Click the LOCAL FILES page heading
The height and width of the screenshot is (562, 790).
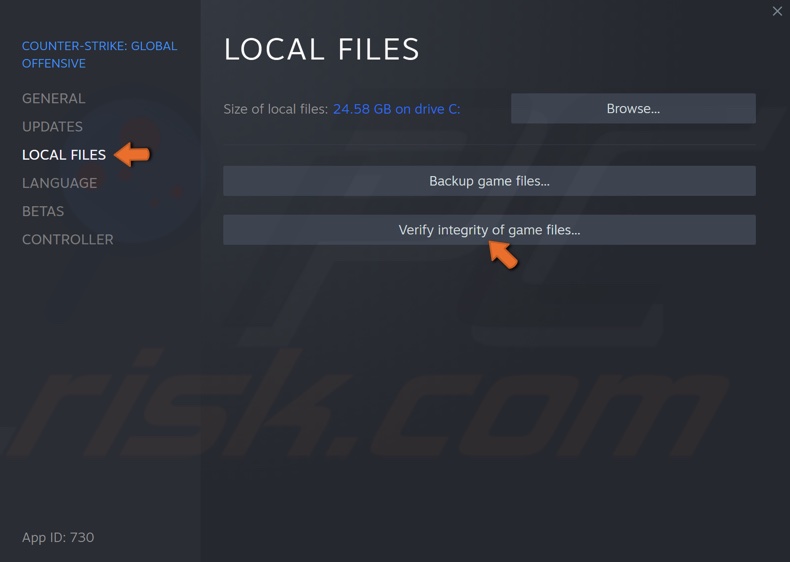(321, 49)
